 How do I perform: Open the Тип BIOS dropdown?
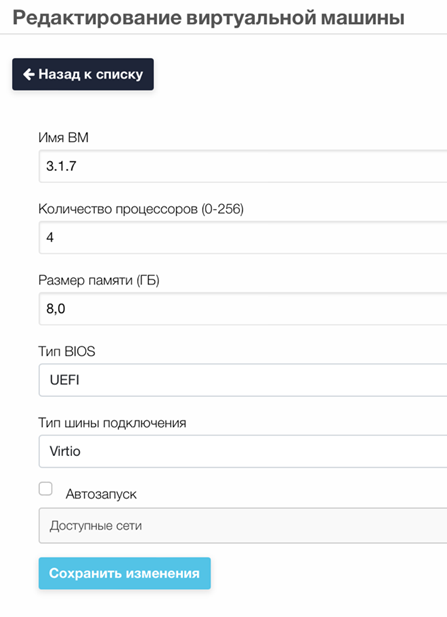[243, 380]
